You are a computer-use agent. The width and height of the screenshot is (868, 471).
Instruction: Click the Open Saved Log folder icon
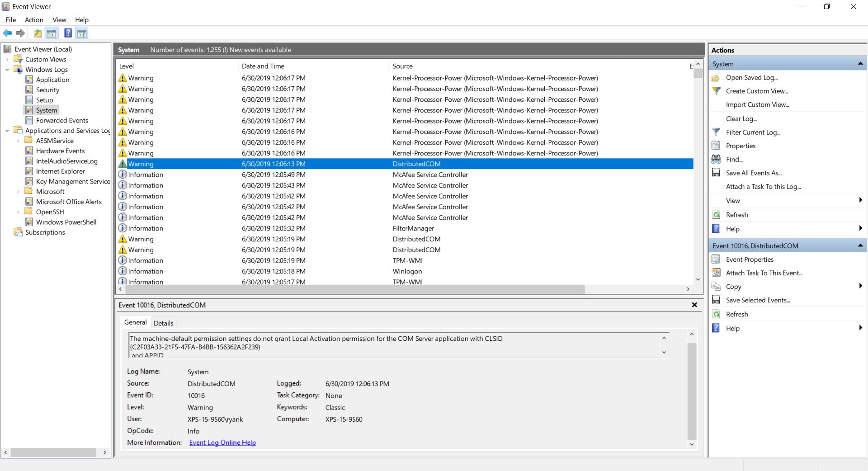[x=716, y=78]
